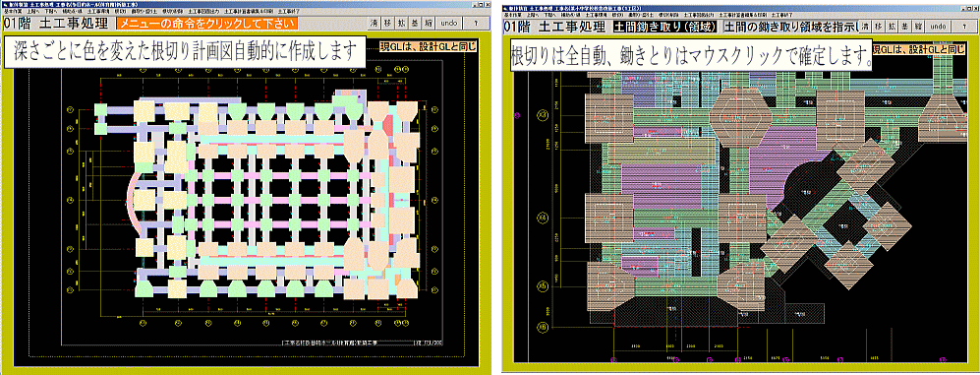The width and height of the screenshot is (980, 375).
Task: Click the 清 button in the left window
Action: pyautogui.click(x=374, y=24)
